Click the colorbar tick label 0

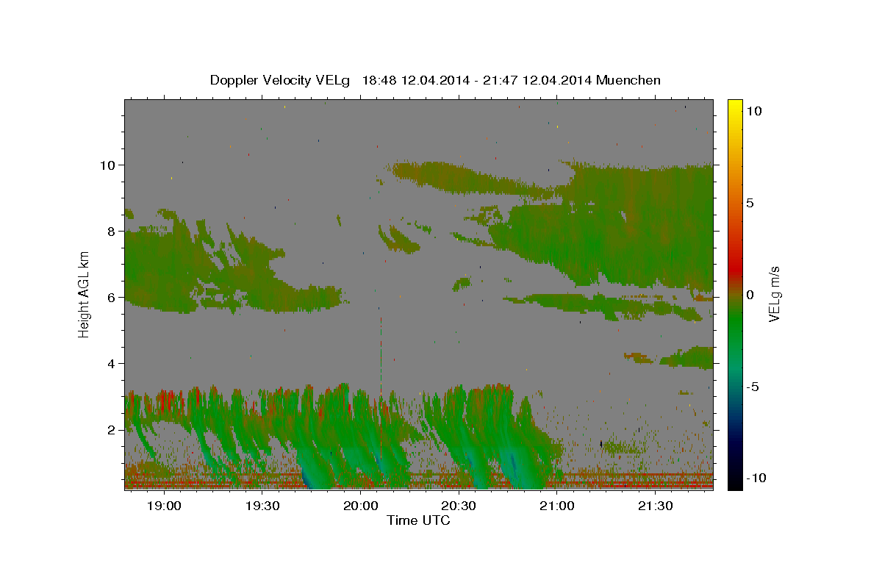751,295
